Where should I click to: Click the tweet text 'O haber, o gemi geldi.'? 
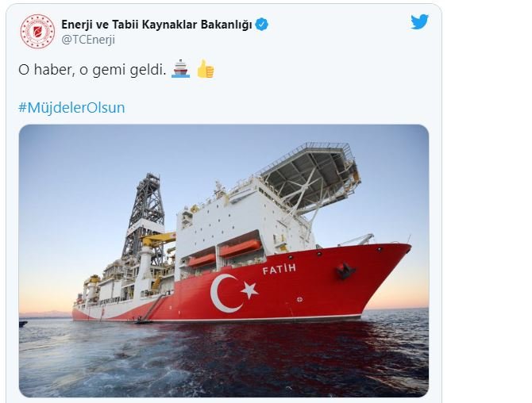92,70
